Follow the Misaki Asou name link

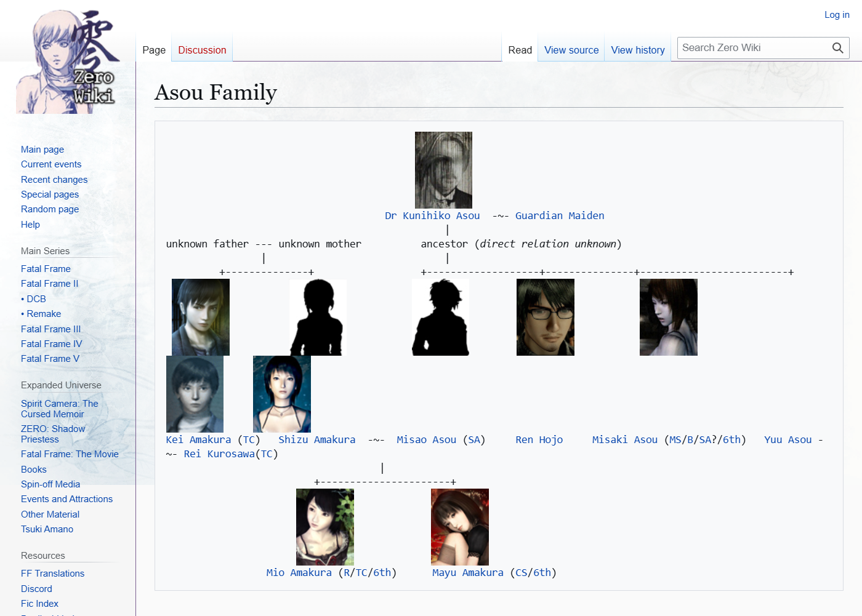click(625, 439)
